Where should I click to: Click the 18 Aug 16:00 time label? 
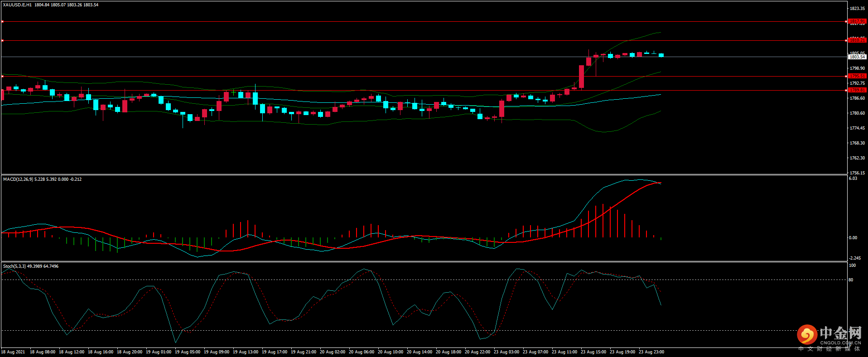(101, 352)
